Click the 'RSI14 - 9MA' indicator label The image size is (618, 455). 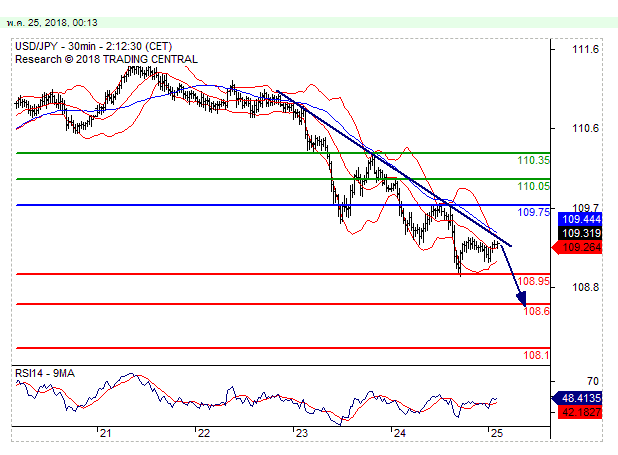tap(45, 373)
